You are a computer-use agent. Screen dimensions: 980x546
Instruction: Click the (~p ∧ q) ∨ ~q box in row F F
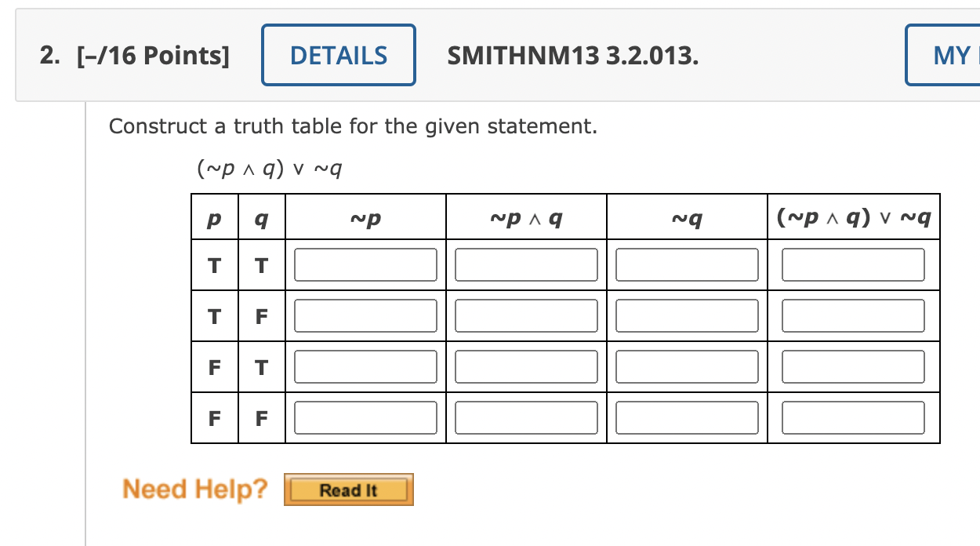851,417
